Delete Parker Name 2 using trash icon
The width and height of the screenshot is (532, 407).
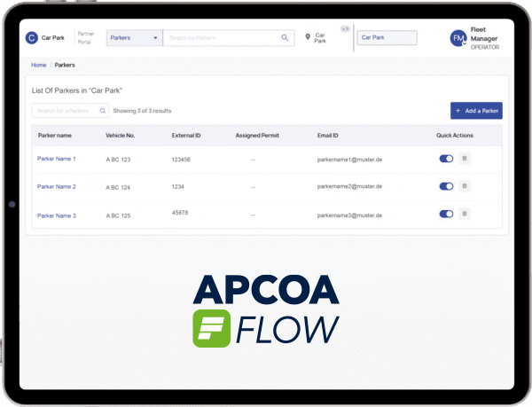[465, 186]
